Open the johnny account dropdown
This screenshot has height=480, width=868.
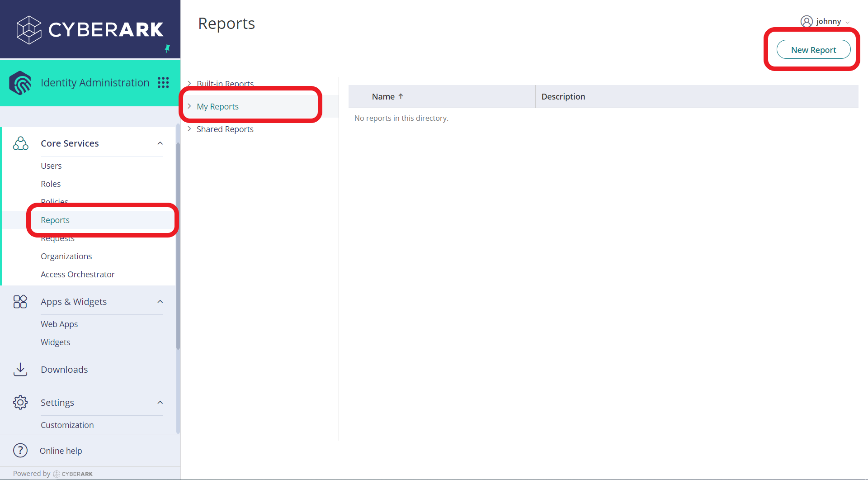[849, 22]
